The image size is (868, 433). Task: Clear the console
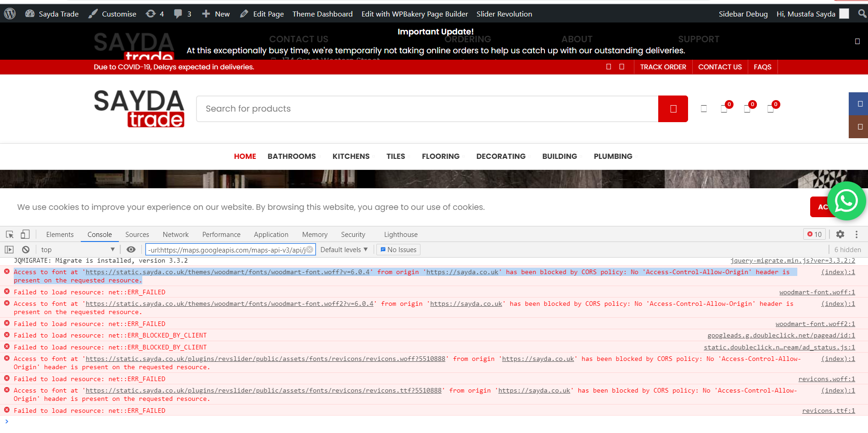pyautogui.click(x=26, y=250)
